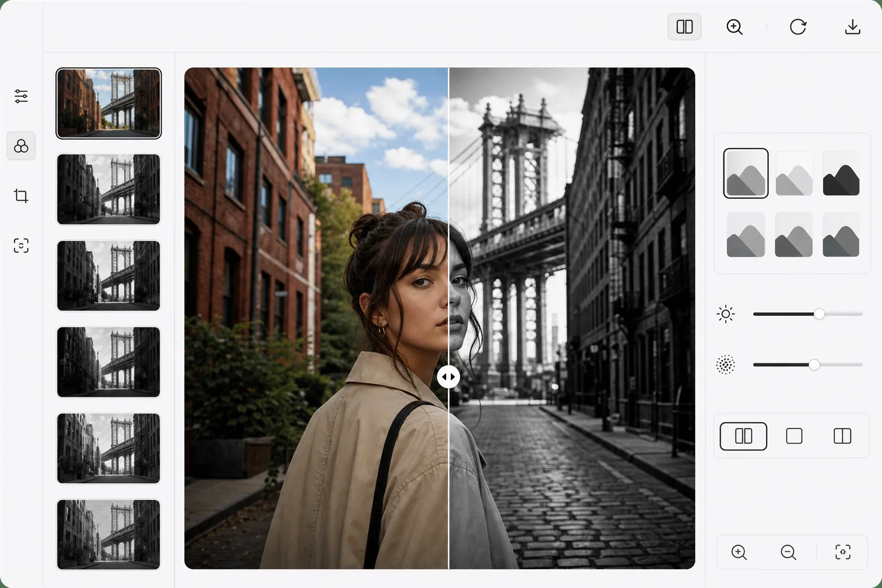
Task: Fit image to screen with frame icon
Action: [x=842, y=552]
